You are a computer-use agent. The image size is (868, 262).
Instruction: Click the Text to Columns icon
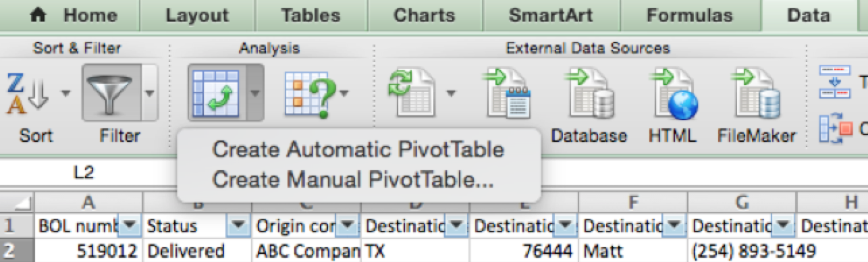(835, 81)
